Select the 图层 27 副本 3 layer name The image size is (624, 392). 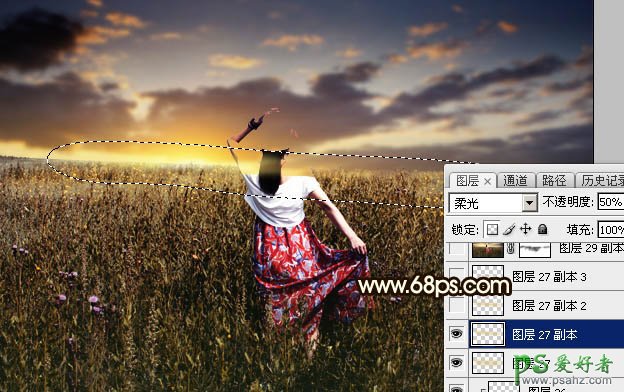click(549, 277)
